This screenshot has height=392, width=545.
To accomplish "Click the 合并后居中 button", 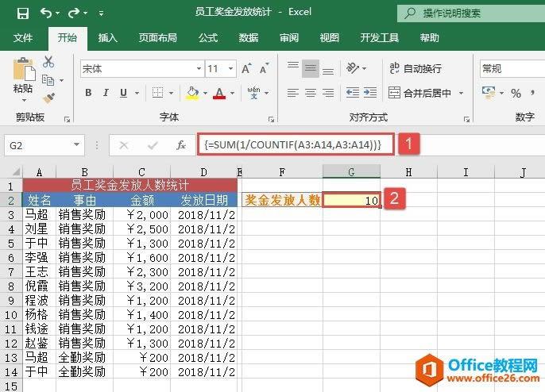I will (425, 93).
